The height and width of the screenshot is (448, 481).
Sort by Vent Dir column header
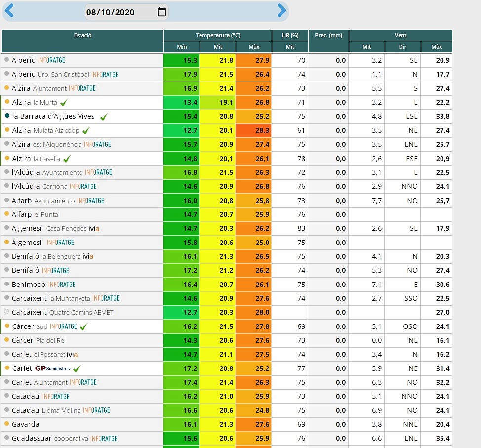click(403, 47)
